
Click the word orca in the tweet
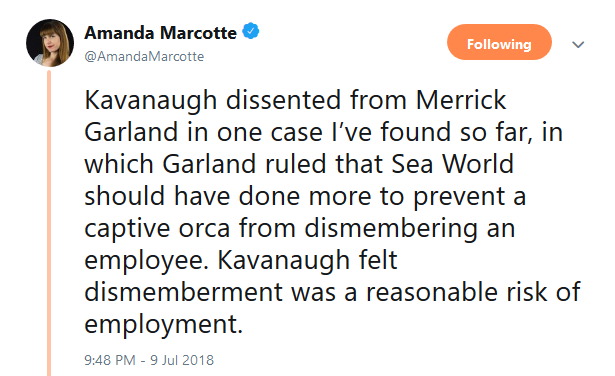pos(204,228)
